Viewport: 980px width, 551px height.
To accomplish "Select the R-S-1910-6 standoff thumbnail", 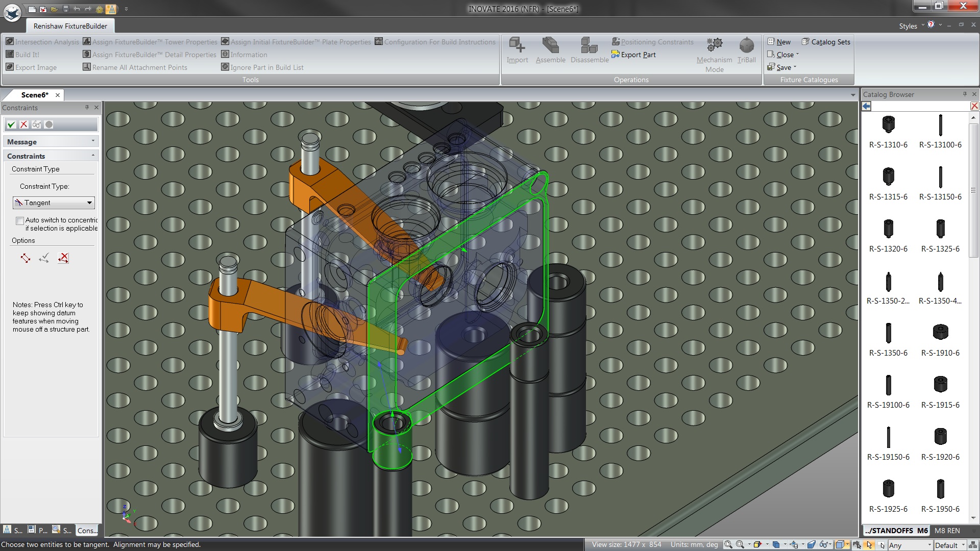I will (940, 332).
